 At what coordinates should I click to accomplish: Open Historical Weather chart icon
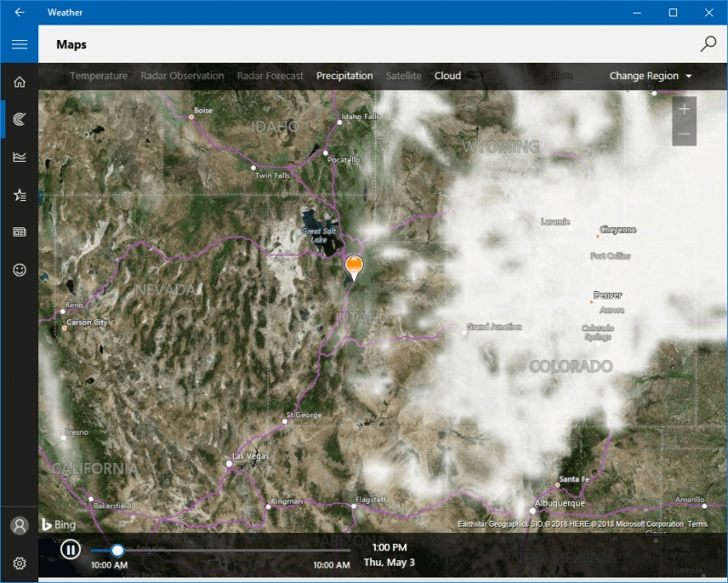pos(19,156)
